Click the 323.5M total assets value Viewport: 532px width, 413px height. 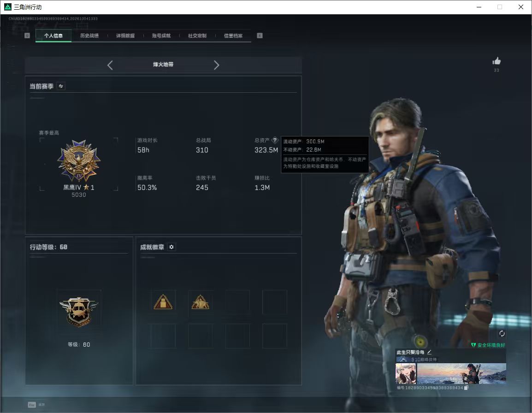(266, 150)
